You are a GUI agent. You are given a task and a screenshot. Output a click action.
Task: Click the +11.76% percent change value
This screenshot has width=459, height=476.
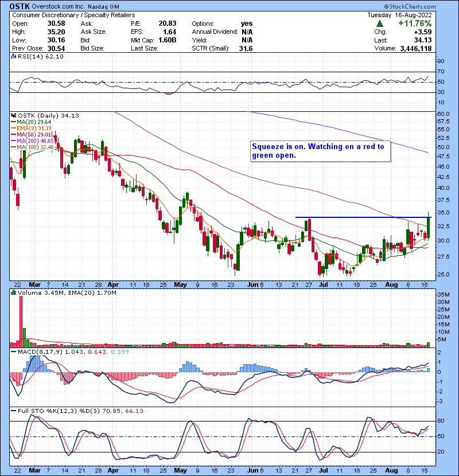(x=415, y=24)
